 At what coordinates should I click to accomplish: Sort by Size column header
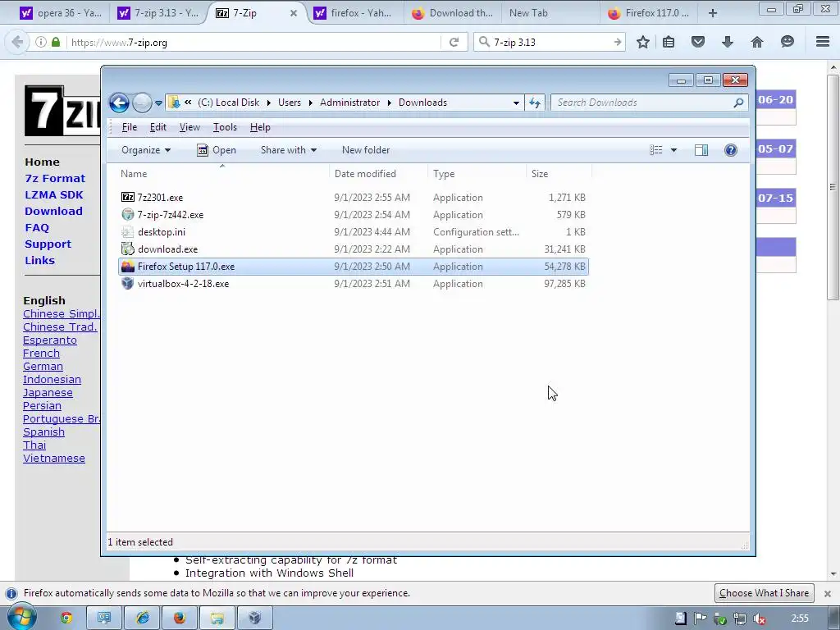point(559,174)
